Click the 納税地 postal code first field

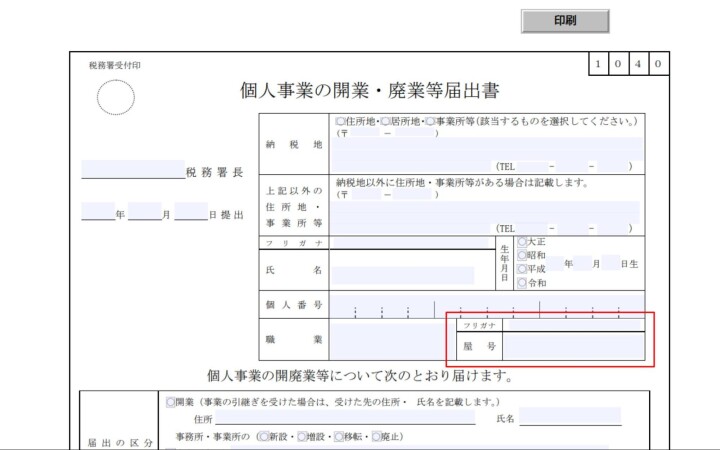click(366, 133)
